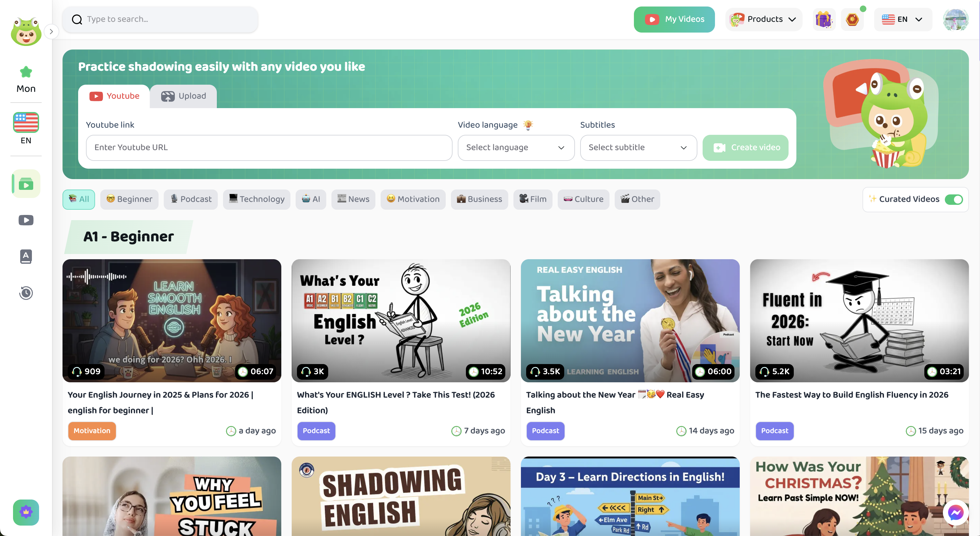
Task: Expand the left sidebar with arrow
Action: click(x=51, y=32)
